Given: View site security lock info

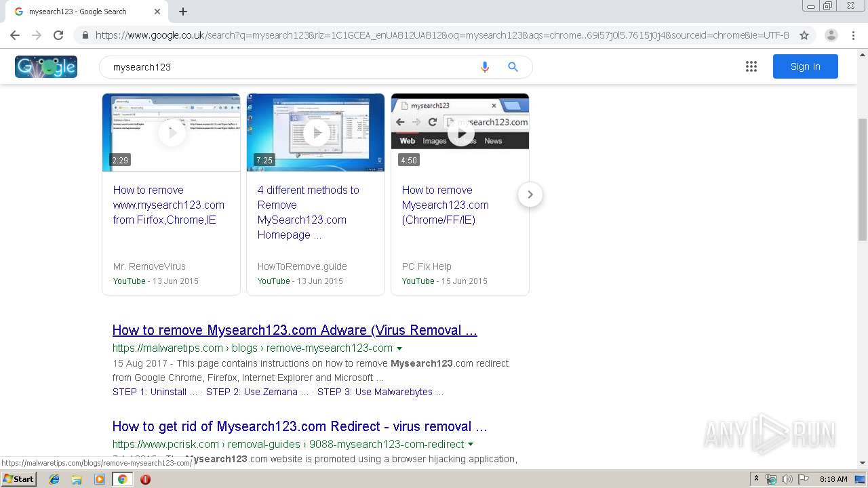Looking at the screenshot, I should click(x=85, y=35).
